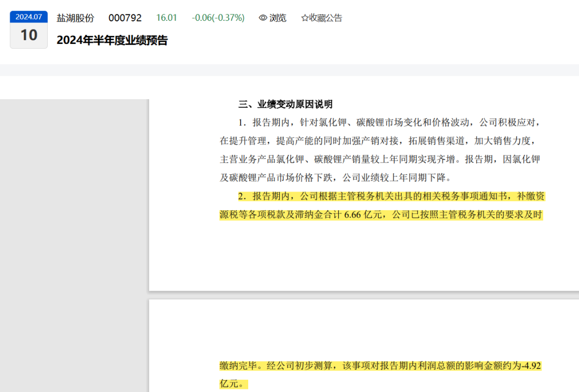Click the stock code 000792
This screenshot has width=579, height=392.
click(x=125, y=18)
